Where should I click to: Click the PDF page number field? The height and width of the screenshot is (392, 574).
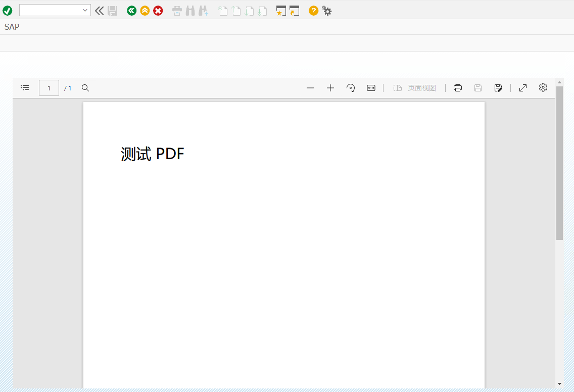coord(49,88)
